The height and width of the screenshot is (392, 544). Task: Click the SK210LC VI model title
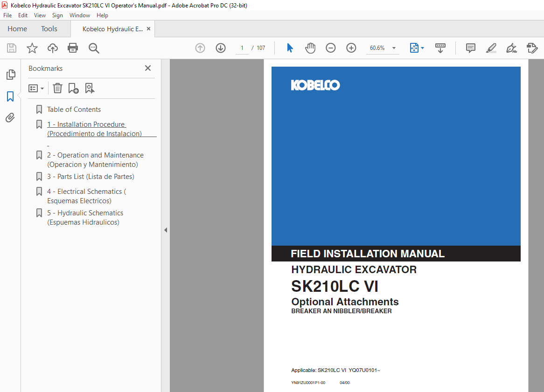click(x=335, y=286)
